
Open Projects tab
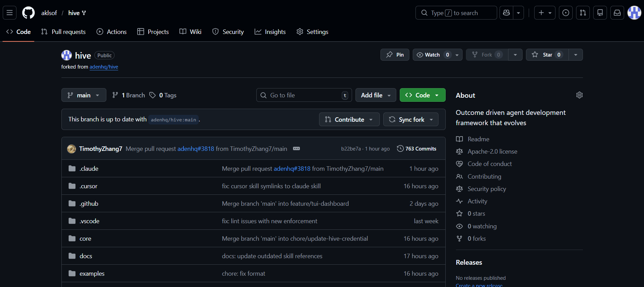point(153,32)
